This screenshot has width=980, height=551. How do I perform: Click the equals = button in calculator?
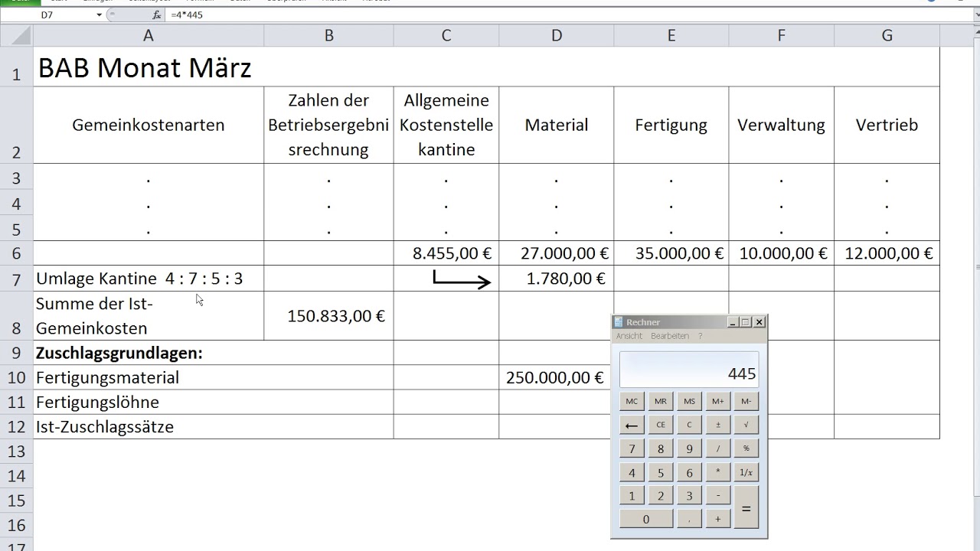[x=746, y=508]
